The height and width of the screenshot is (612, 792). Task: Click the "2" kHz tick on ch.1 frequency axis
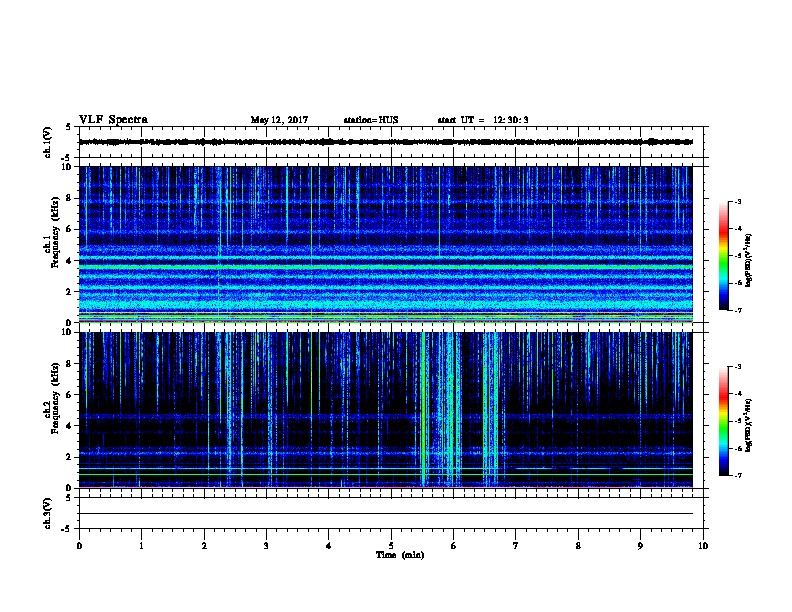coord(70,291)
